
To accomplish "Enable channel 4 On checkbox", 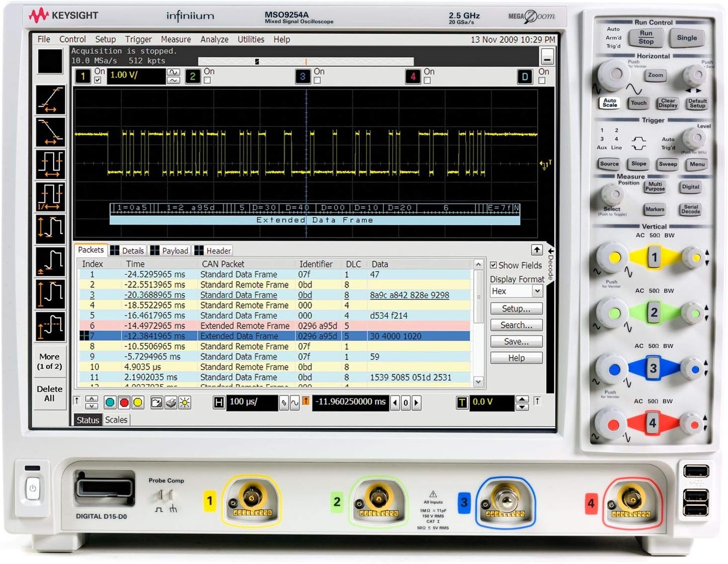I will point(427,80).
